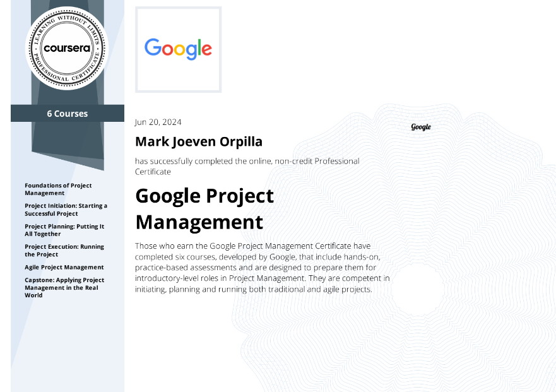556x392 pixels.
Task: Click the small Google script signature
Action: click(x=421, y=127)
